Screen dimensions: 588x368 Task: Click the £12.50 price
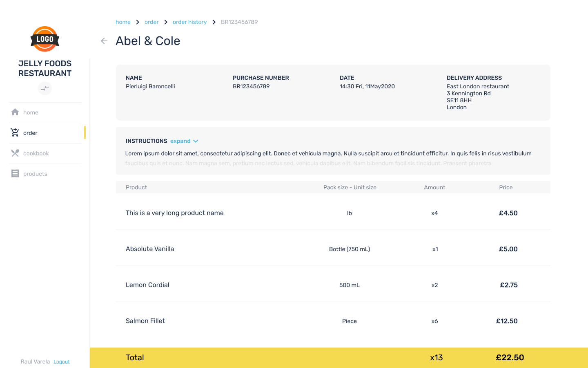click(507, 321)
